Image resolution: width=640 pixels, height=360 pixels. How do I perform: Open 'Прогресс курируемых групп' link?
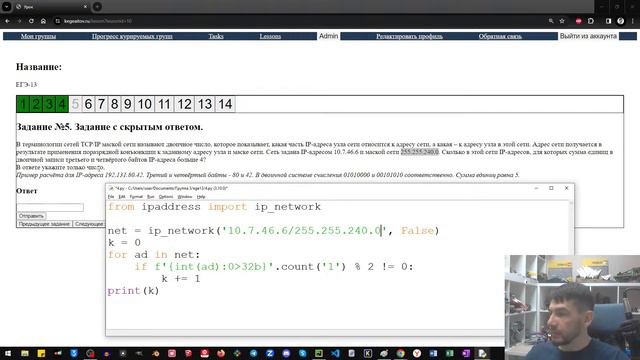132,36
